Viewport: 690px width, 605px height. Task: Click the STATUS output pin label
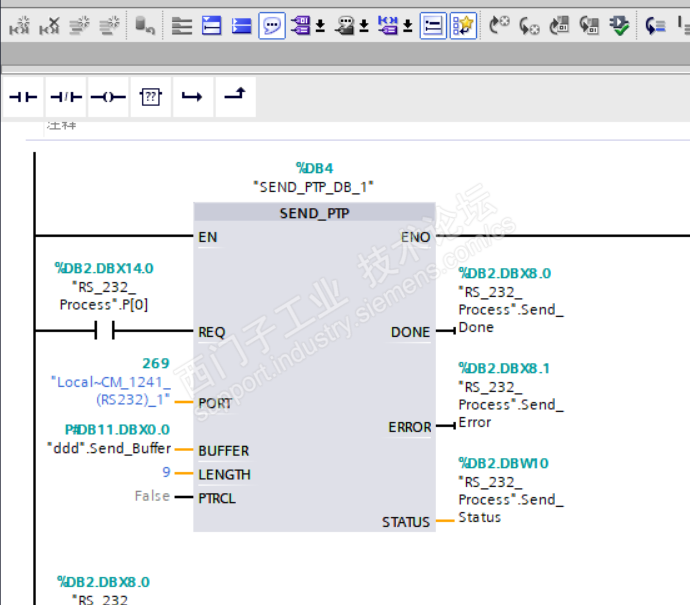coord(406,522)
